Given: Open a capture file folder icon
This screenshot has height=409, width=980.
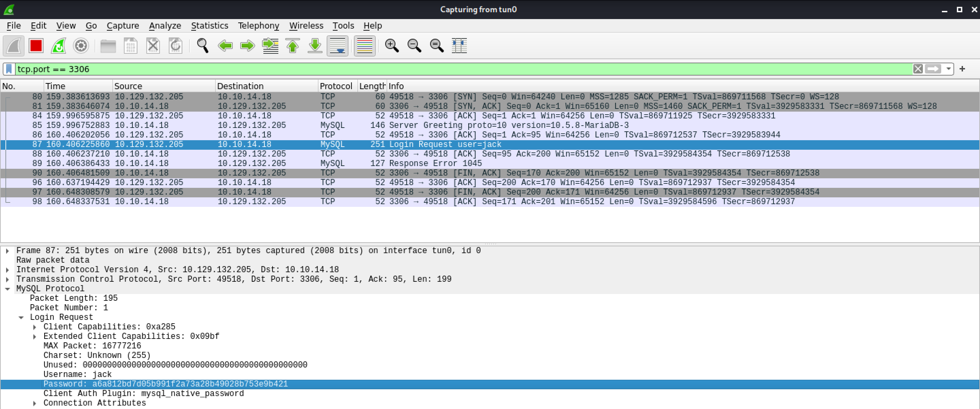Looking at the screenshot, I should click(x=108, y=46).
